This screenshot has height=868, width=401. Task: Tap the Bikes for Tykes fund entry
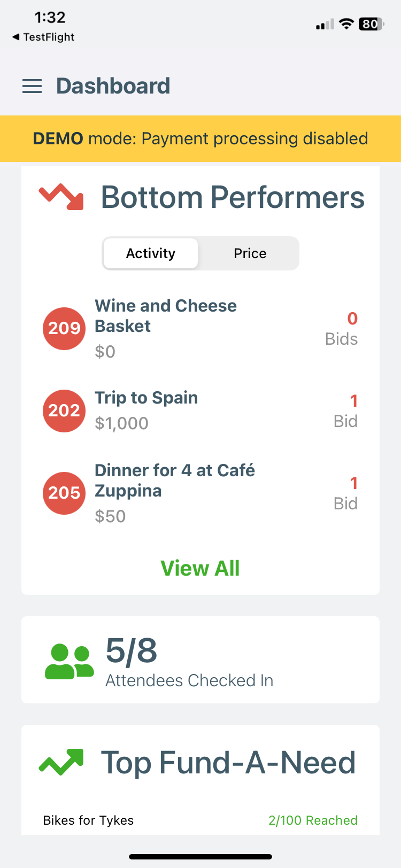pyautogui.click(x=88, y=820)
